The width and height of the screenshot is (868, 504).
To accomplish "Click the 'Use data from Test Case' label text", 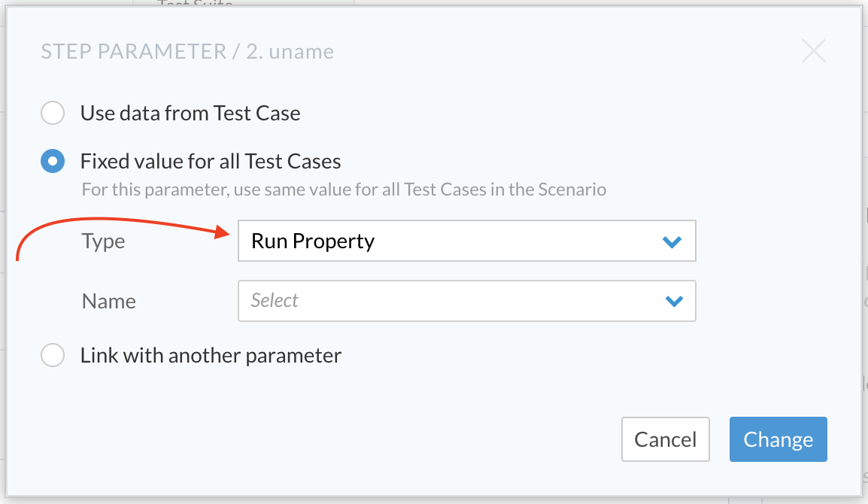I will (x=190, y=113).
